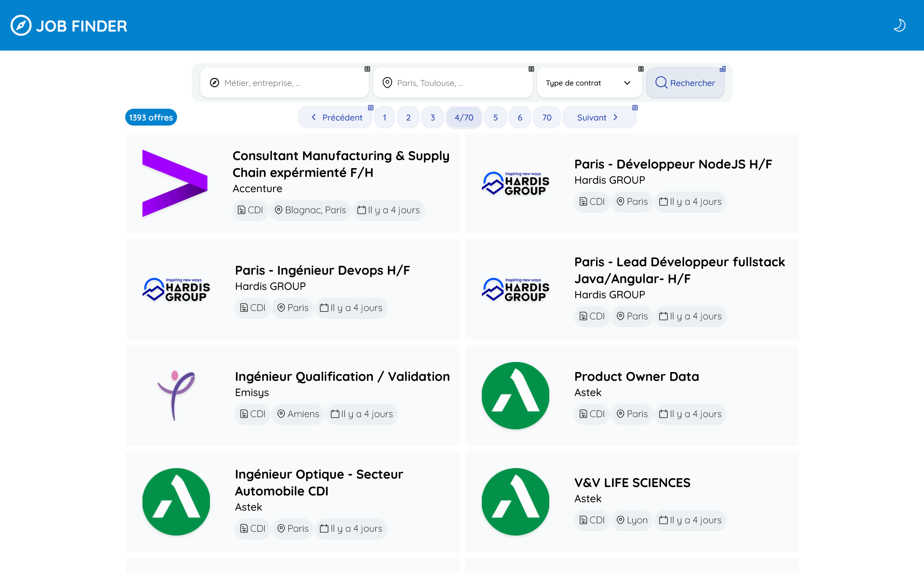Click the Job Finder compass logo
Image resolution: width=924 pixels, height=573 pixels.
tap(21, 26)
